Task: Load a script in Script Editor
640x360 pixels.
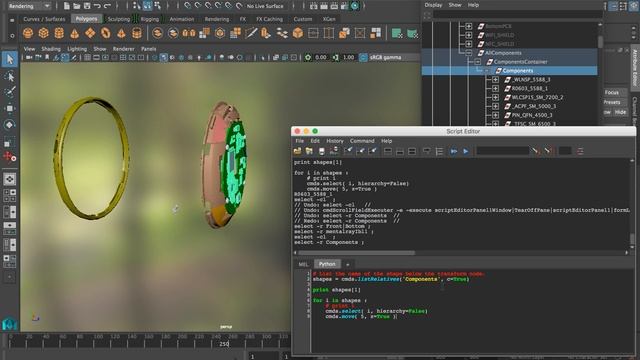Action: pos(297,151)
